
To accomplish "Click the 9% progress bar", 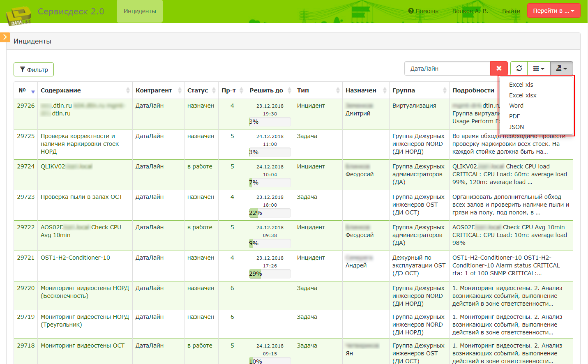I will tap(270, 243).
